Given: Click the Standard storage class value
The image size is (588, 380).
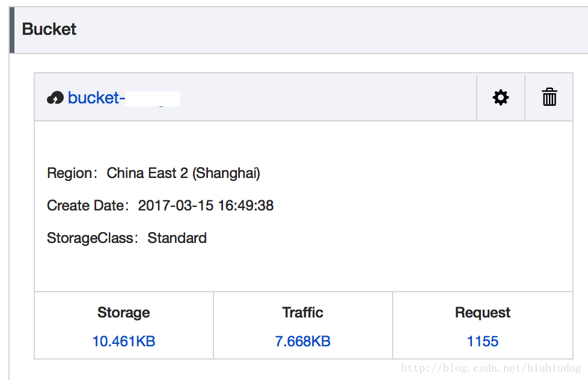Looking at the screenshot, I should 177,238.
